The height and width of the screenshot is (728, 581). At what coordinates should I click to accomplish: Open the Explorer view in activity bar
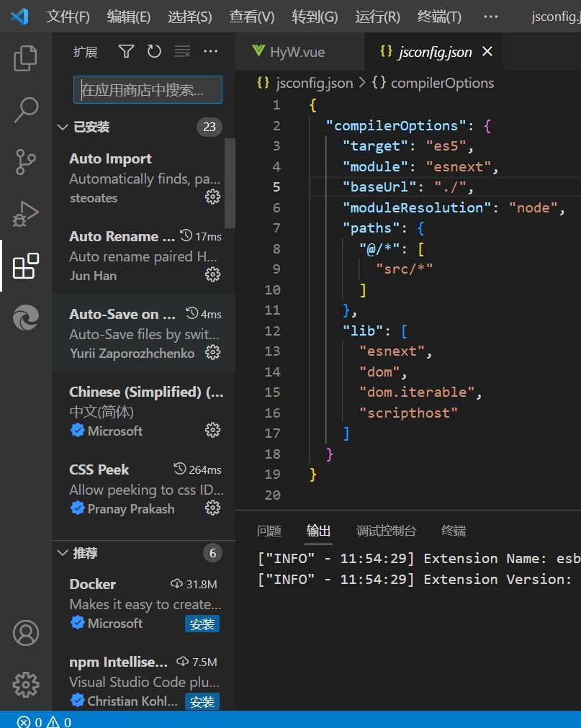(26, 58)
